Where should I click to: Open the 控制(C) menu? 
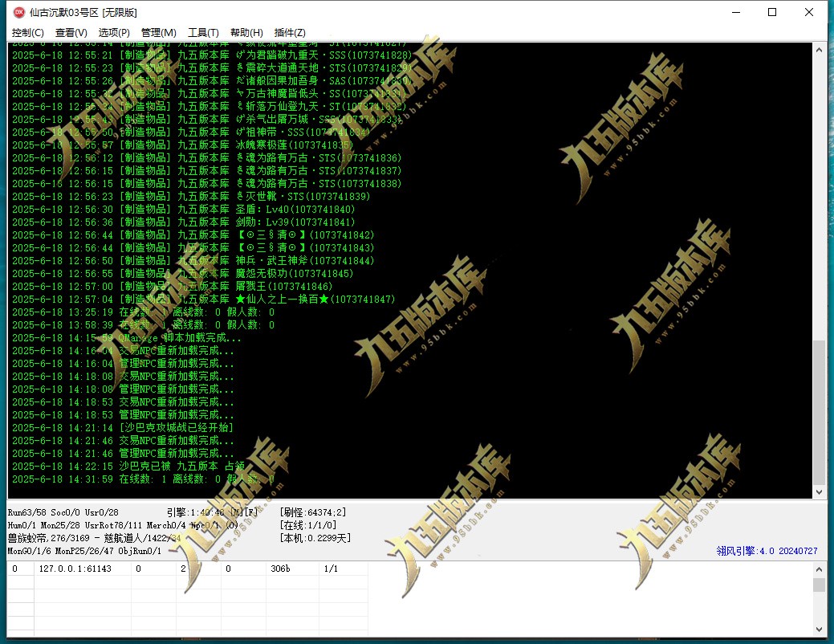(x=27, y=32)
